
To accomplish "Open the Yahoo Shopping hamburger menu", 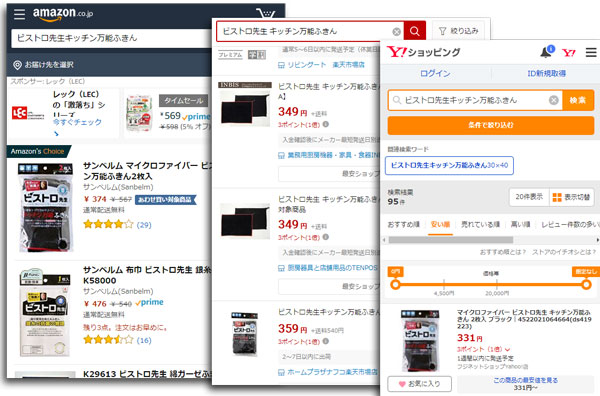I will pyautogui.click(x=591, y=52).
